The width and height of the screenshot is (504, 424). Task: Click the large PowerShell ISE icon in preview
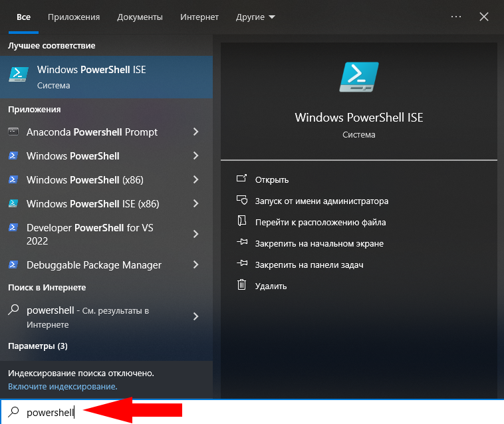pos(358,77)
